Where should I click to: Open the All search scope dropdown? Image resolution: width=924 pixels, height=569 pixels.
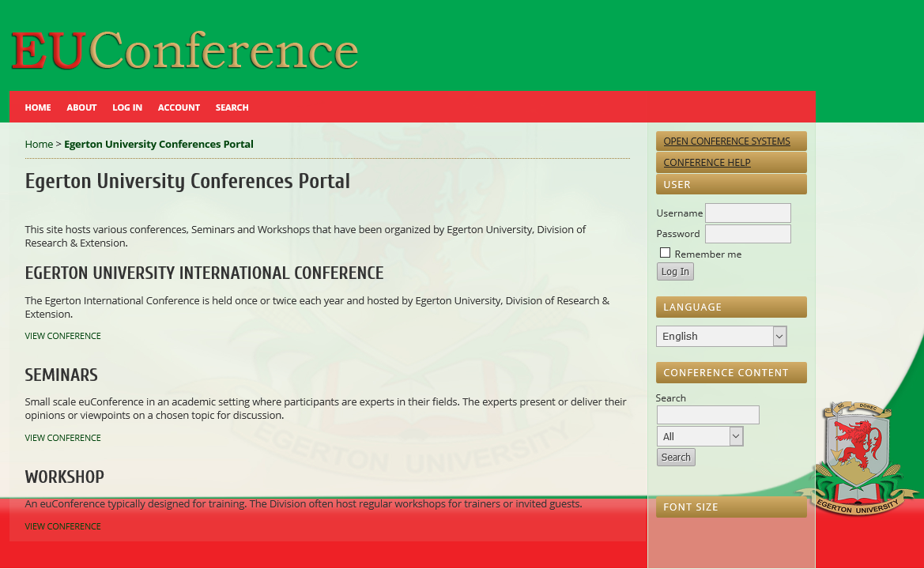(700, 436)
